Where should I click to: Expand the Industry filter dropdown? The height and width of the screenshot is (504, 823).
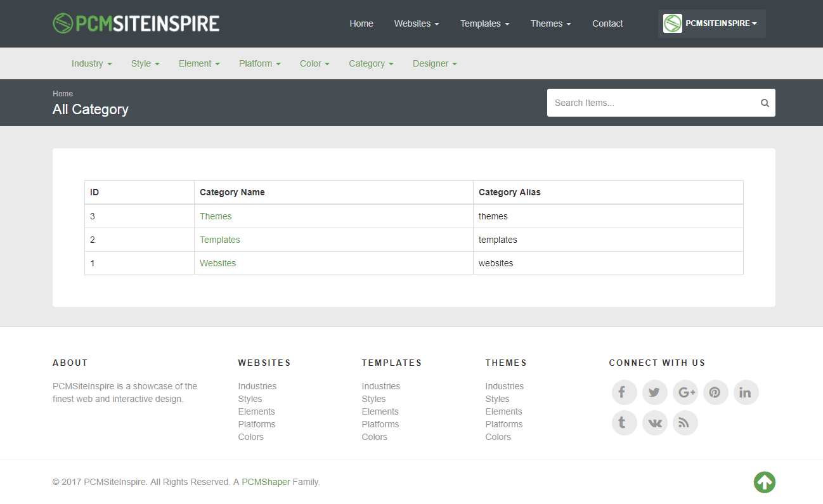(91, 63)
